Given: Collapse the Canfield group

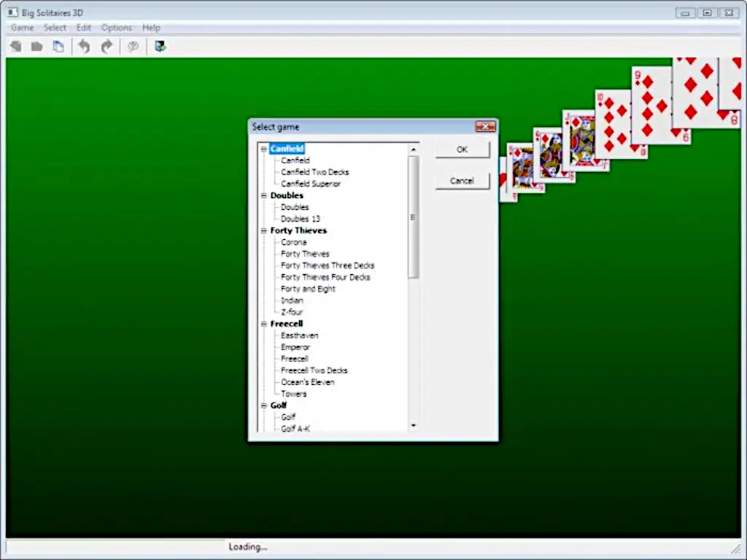Looking at the screenshot, I should tap(264, 149).
